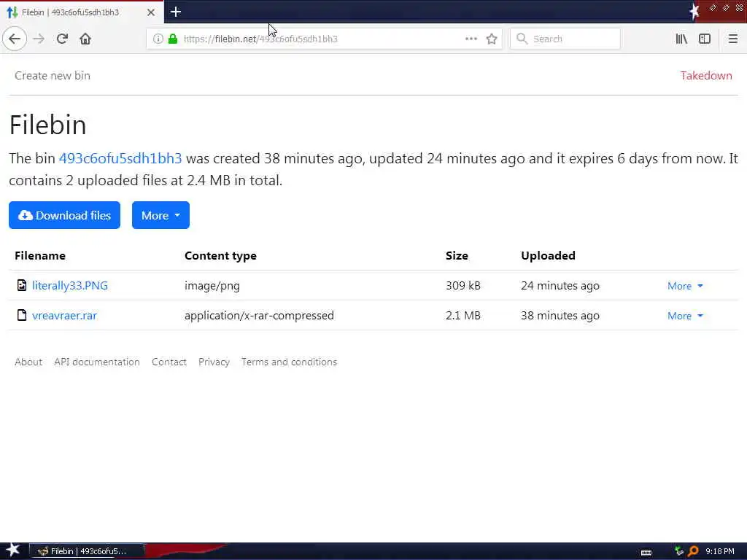Click the network status tray icon
The height and width of the screenshot is (560, 747).
coord(679,551)
